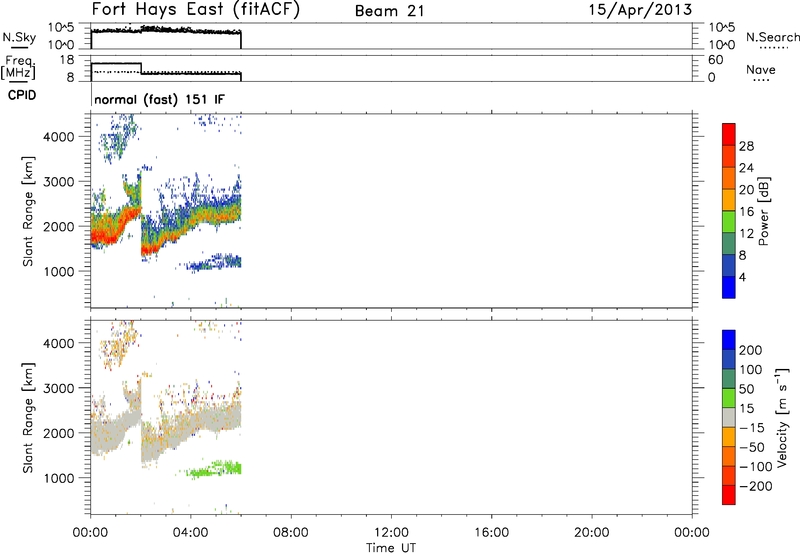This screenshot has width=800, height=554.
Task: Click the "N.Sky" legend label
Action: tap(19, 37)
